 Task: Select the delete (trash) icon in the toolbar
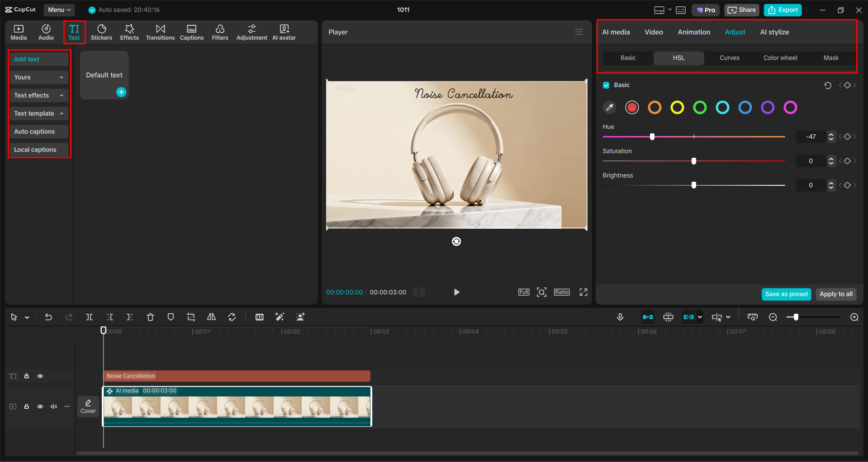pos(150,317)
